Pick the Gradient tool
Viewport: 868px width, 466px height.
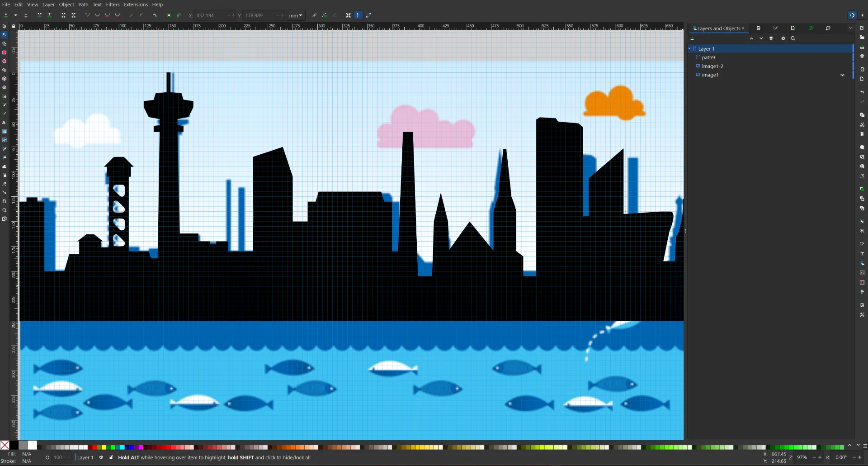point(5,132)
